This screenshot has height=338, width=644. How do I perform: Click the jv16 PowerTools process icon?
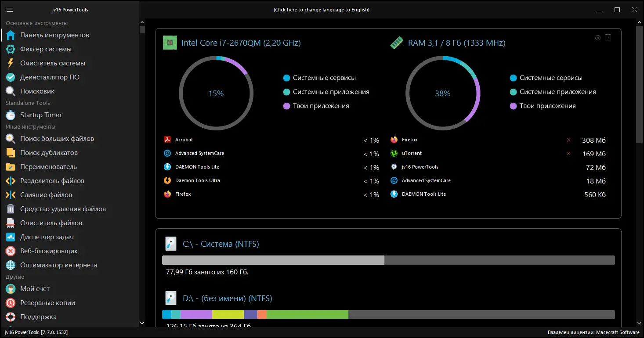pos(394,167)
